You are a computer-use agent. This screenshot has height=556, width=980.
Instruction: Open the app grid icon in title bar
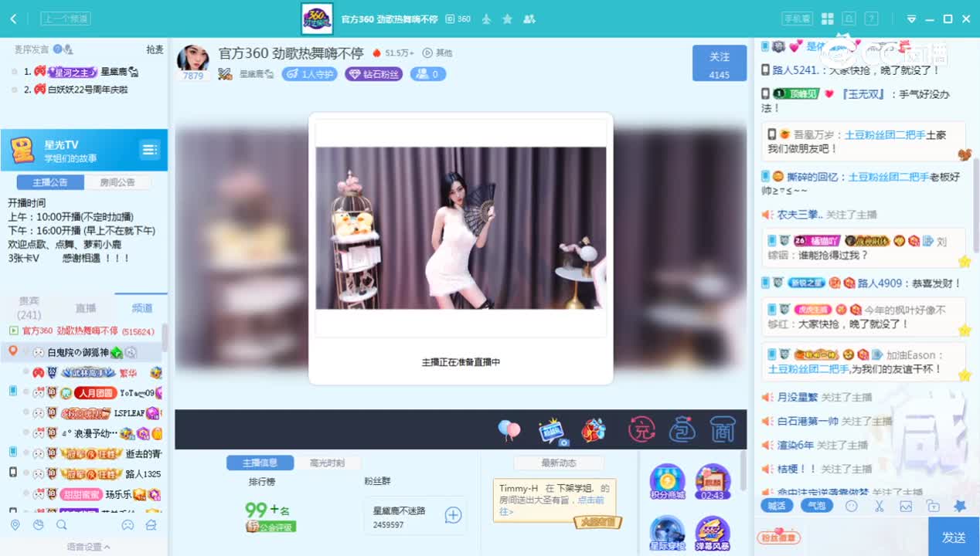(x=827, y=19)
